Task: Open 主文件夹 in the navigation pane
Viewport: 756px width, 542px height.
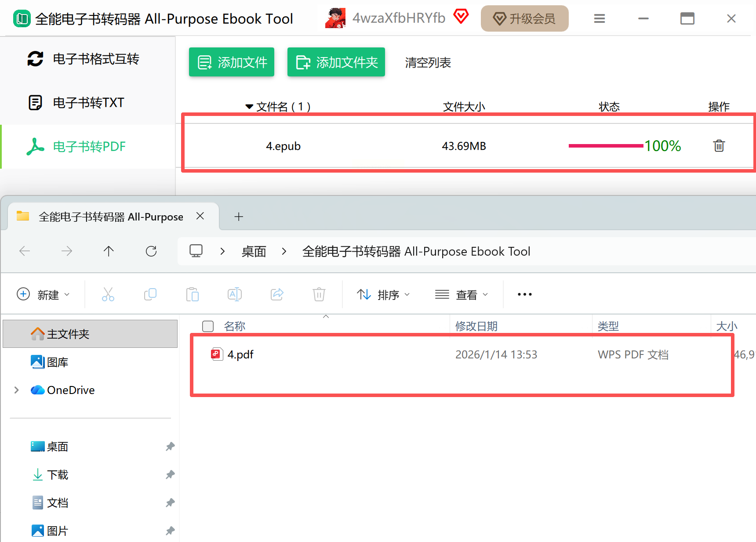Action: (90, 334)
